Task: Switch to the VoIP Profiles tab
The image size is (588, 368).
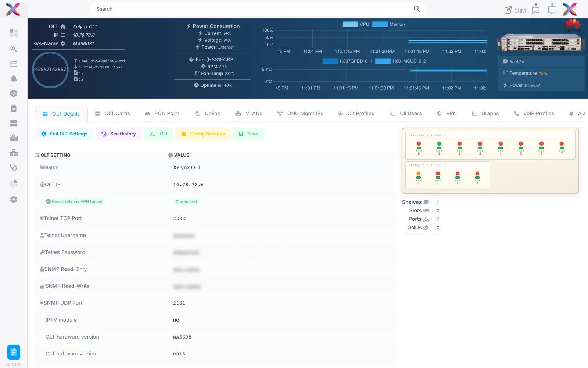Action: 534,113
